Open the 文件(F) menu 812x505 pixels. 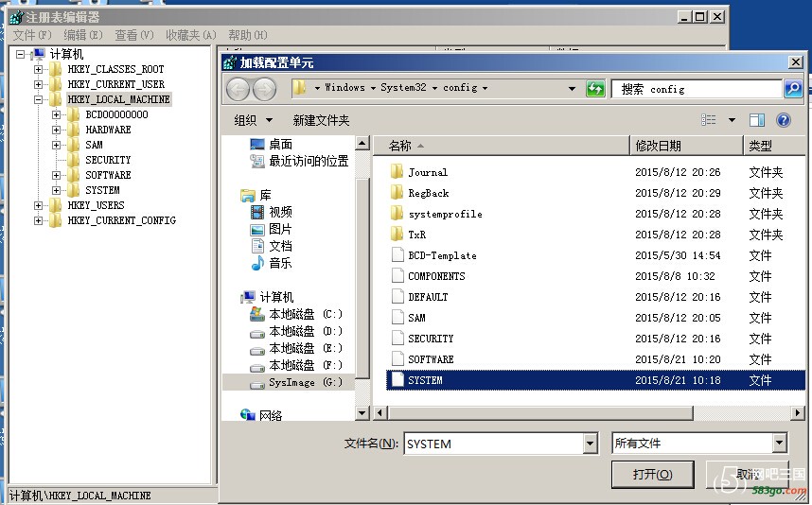(32, 35)
